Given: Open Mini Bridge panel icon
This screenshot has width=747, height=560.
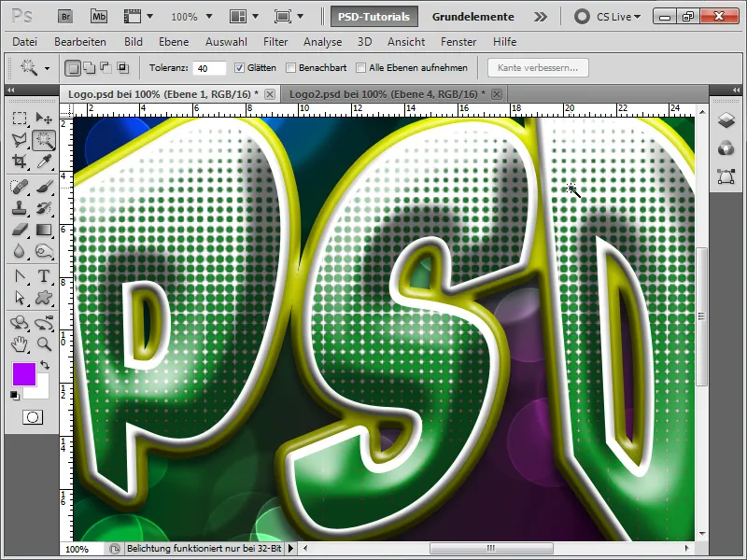Looking at the screenshot, I should coord(99,17).
